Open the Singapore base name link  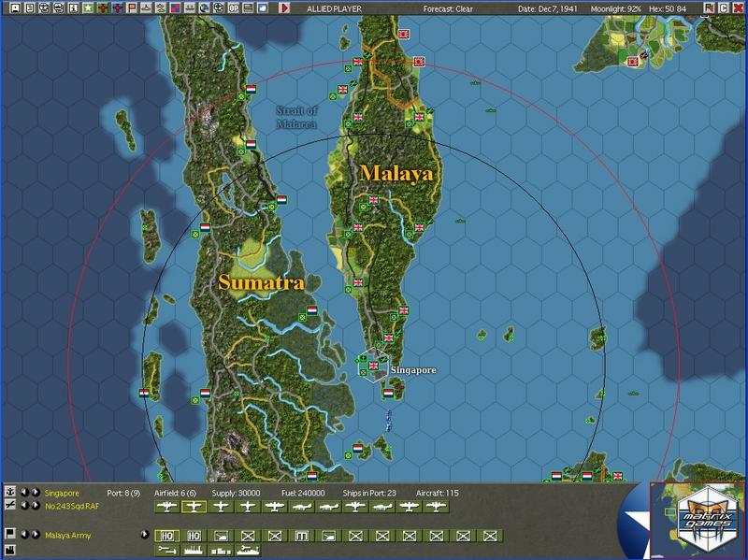tap(62, 490)
